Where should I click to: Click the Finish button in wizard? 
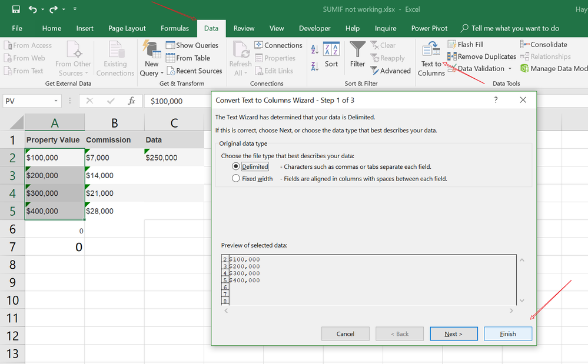[x=507, y=334]
